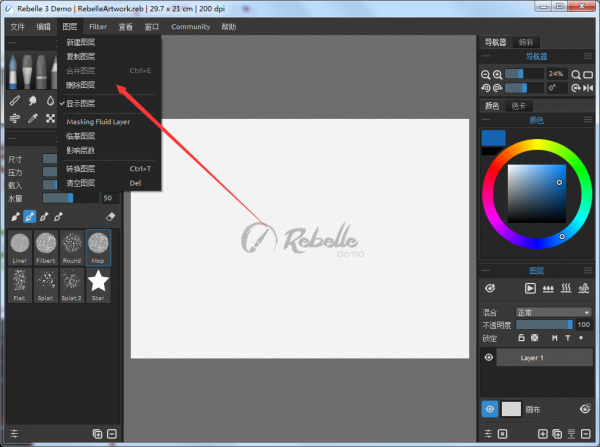Click the play/pause diffusion icon in layers panel
Image resolution: width=600 pixels, height=447 pixels.
pos(531,288)
